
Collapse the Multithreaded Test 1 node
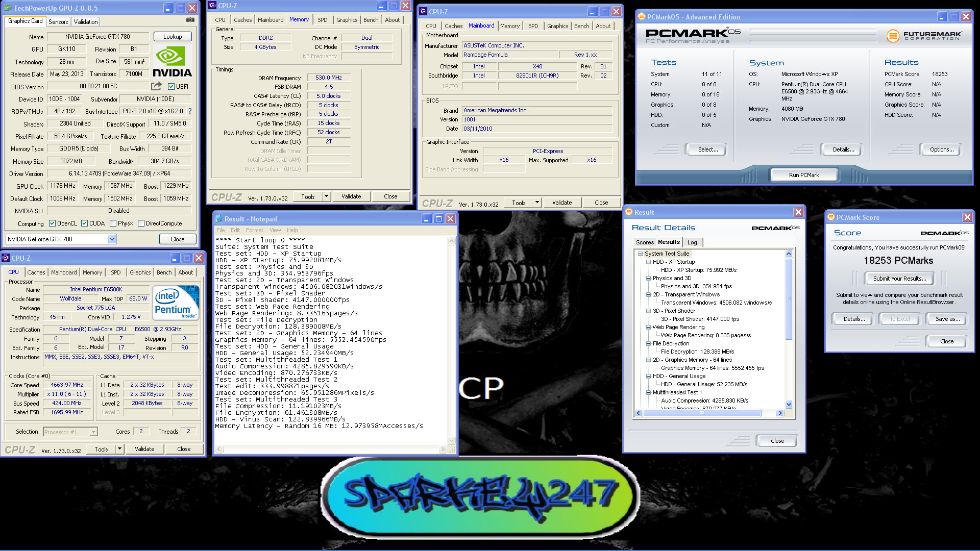tap(648, 392)
